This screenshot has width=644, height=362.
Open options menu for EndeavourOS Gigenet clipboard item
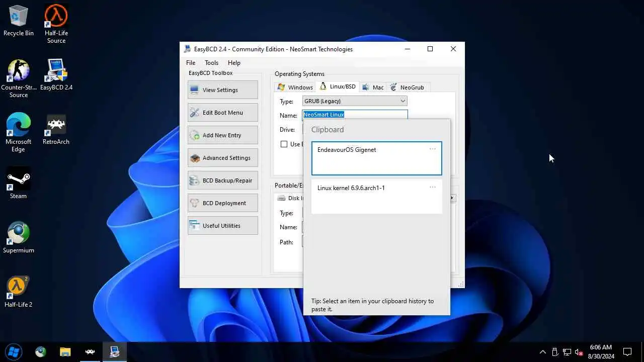coord(432,149)
